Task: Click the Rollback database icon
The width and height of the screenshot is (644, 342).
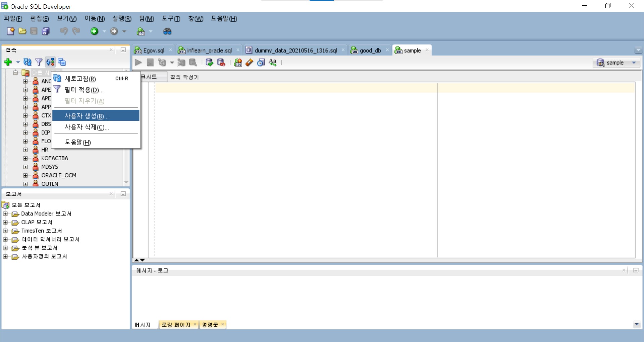Action: (x=221, y=62)
